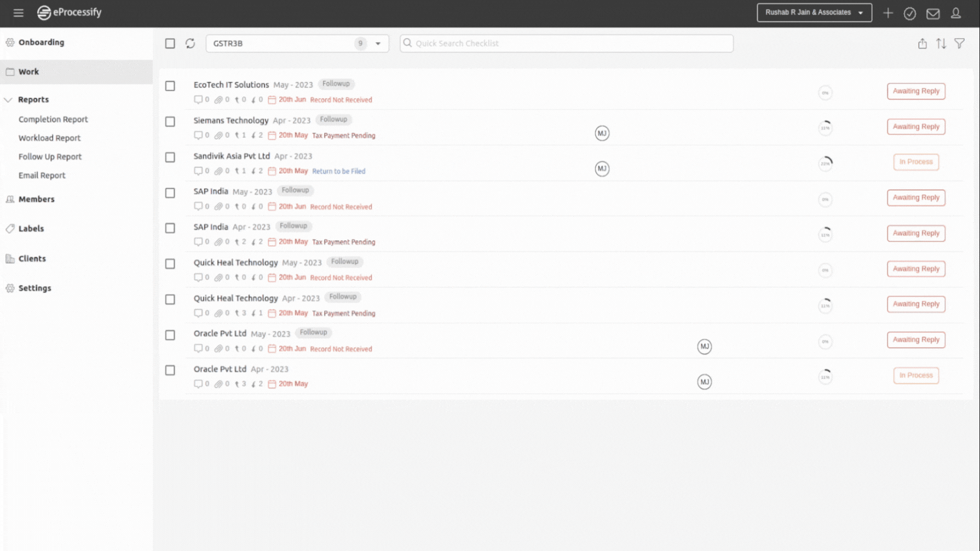Click the Labels tag icon in sidebar
The width and height of the screenshot is (980, 551).
pyautogui.click(x=10, y=229)
